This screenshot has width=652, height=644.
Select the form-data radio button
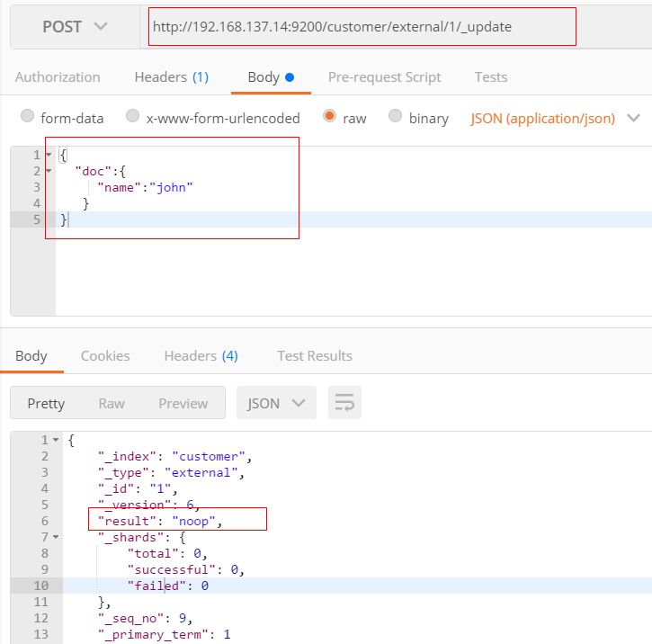pyautogui.click(x=28, y=117)
